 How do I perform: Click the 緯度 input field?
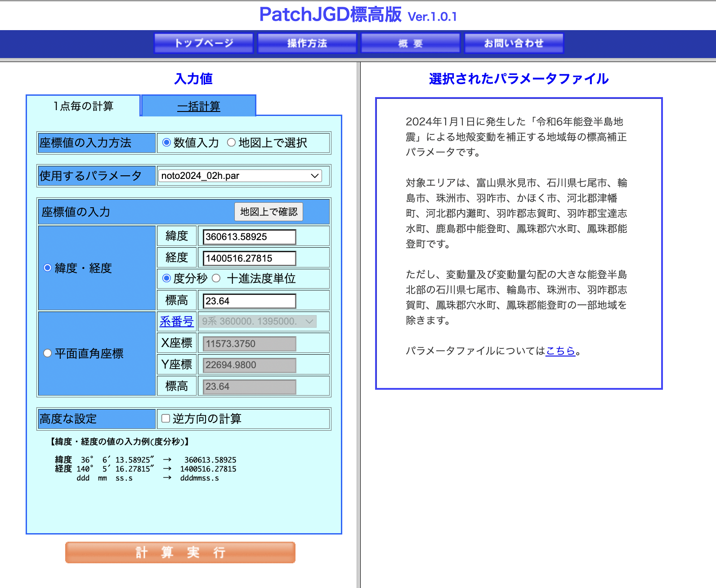tap(249, 237)
